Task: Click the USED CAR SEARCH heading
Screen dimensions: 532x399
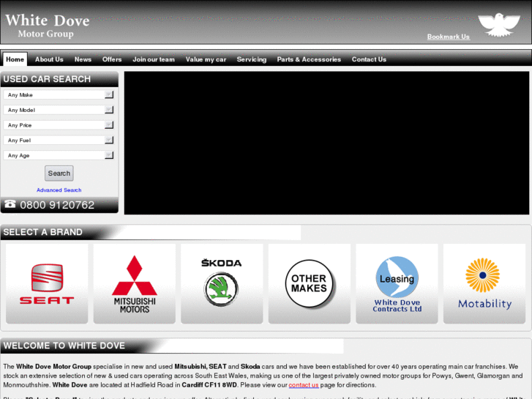Action: [47, 79]
